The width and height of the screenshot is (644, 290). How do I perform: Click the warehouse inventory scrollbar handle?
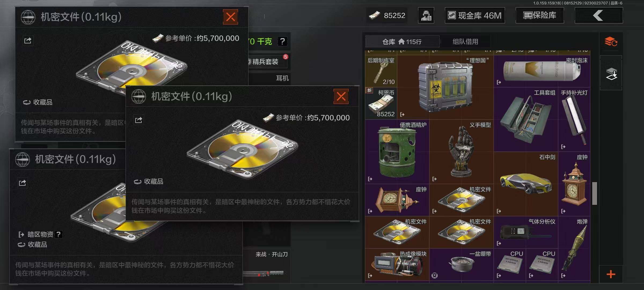point(595,193)
